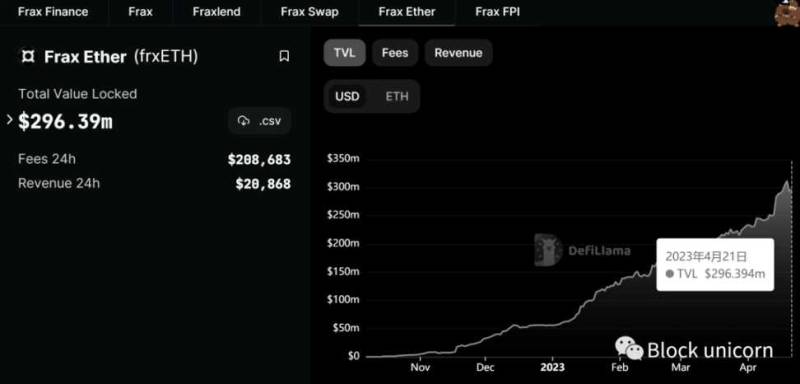Open the Fraxlend tab
The width and height of the screenshot is (800, 384).
pos(217,12)
